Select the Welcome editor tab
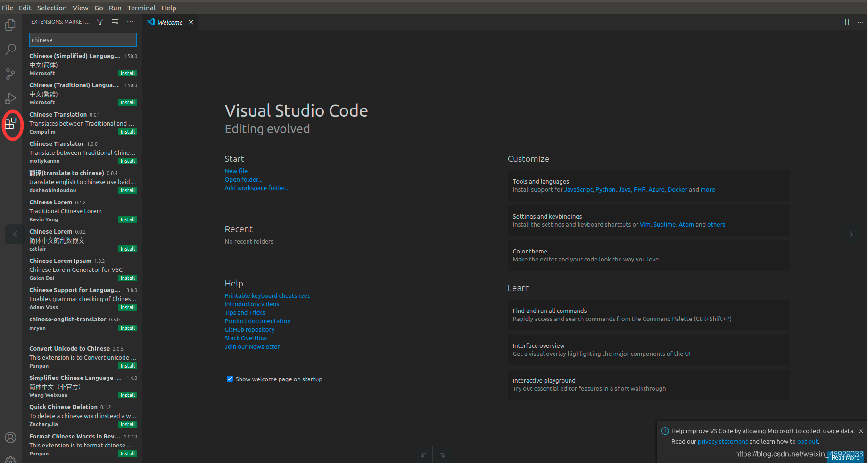The image size is (868, 463). [x=170, y=22]
